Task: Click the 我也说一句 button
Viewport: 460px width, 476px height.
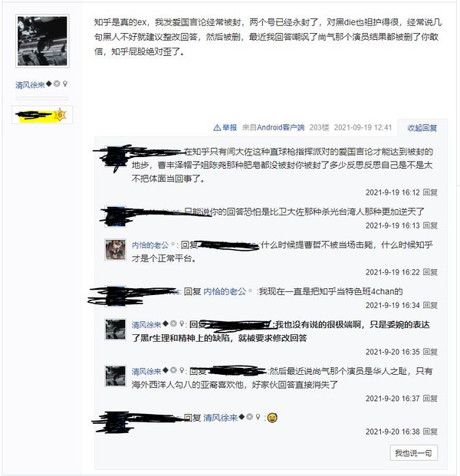Action: pyautogui.click(x=413, y=453)
